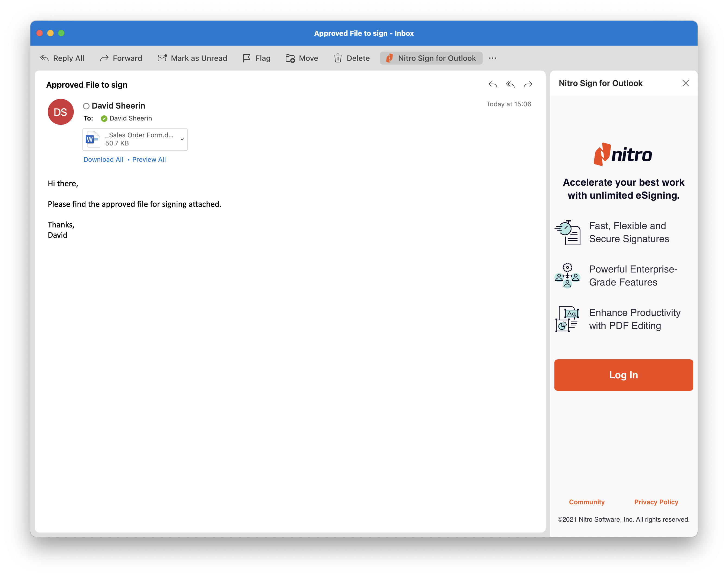The height and width of the screenshot is (577, 728).
Task: Click the green checkmark beside recipient David Sheerin
Action: (x=104, y=118)
